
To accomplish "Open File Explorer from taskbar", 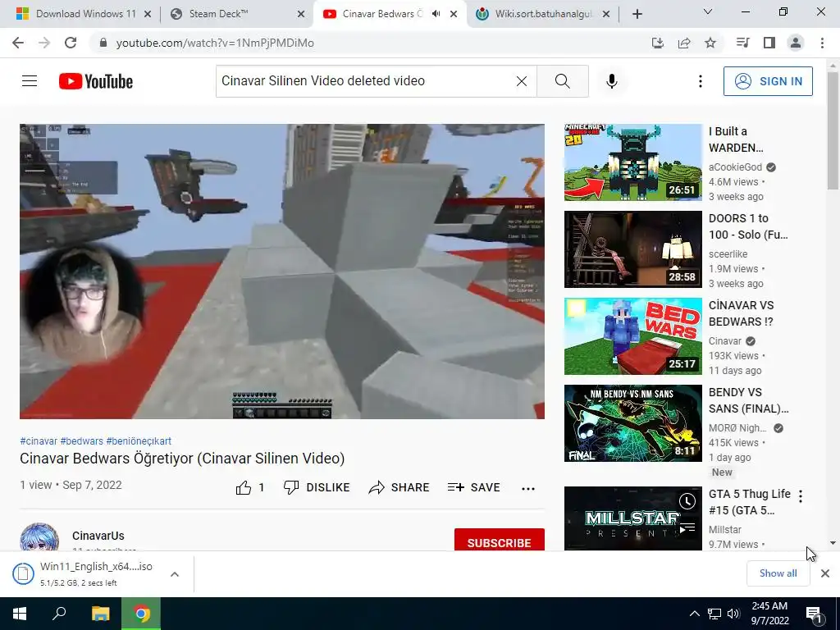I will coord(100,614).
